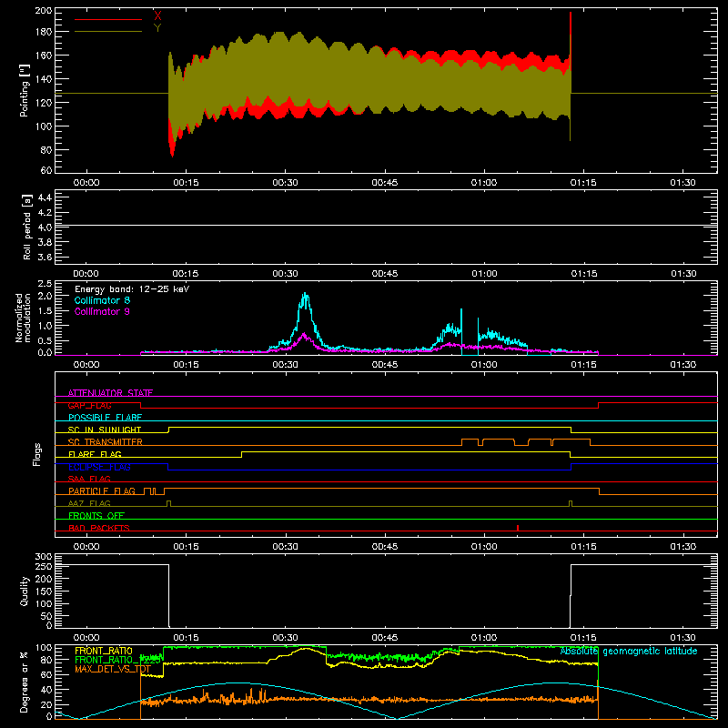The image size is (728, 728).
Task: Click the red BAD_PACKETS spike marker
Action: pos(518,528)
